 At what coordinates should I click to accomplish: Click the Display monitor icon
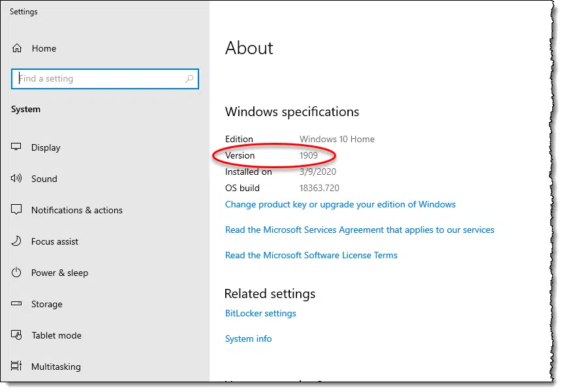tap(16, 147)
